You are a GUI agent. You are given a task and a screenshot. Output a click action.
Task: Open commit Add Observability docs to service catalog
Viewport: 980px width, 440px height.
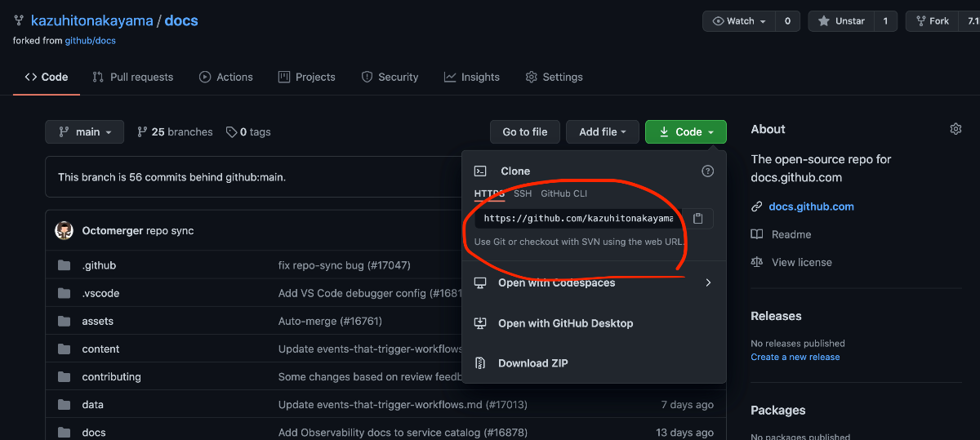coord(403,432)
